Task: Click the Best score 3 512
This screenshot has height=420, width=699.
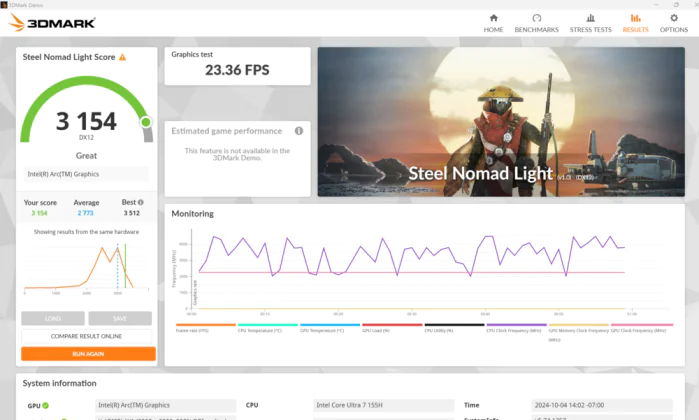Action: point(132,213)
